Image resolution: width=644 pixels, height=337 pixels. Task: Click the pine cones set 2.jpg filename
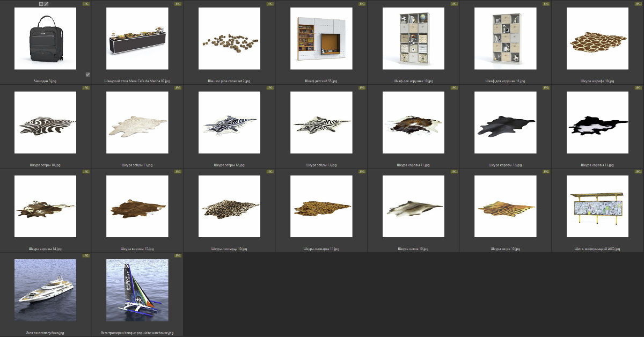pos(229,81)
